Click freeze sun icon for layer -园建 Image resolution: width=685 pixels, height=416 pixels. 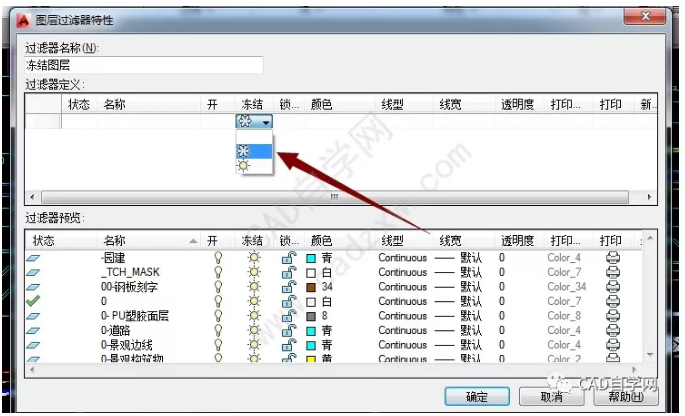254,258
